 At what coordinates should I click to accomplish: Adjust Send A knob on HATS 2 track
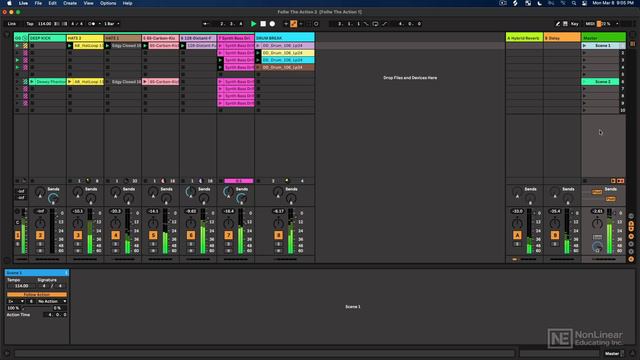(78, 191)
